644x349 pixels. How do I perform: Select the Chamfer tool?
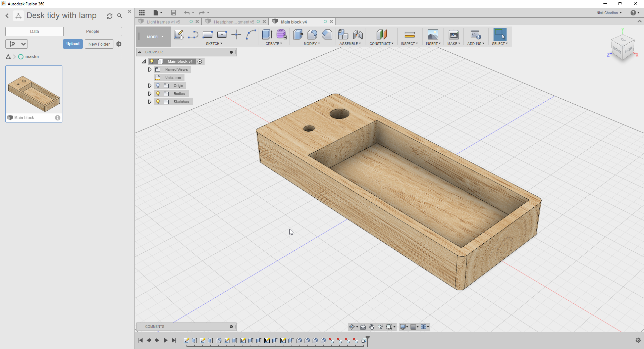click(327, 35)
